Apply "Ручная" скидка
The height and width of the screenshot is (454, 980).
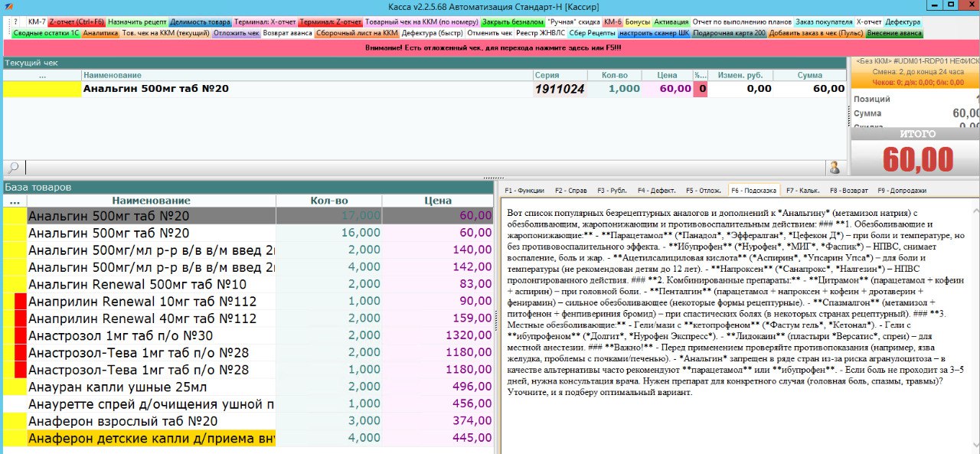(x=574, y=22)
